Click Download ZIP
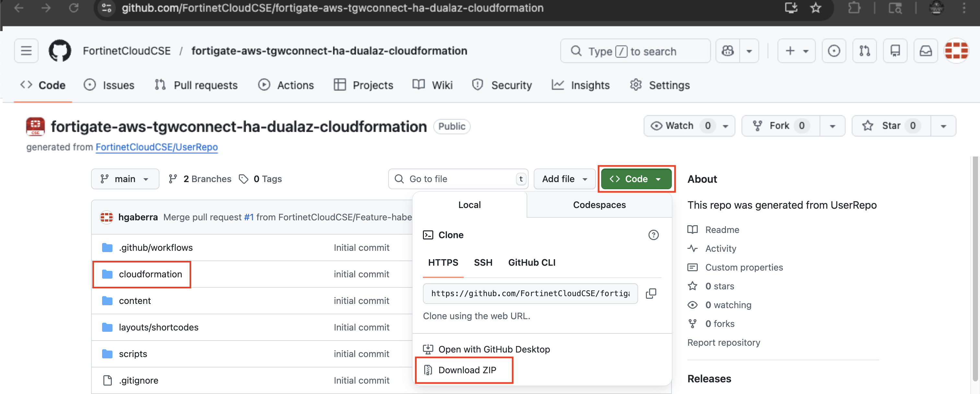980x394 pixels. [x=467, y=370]
